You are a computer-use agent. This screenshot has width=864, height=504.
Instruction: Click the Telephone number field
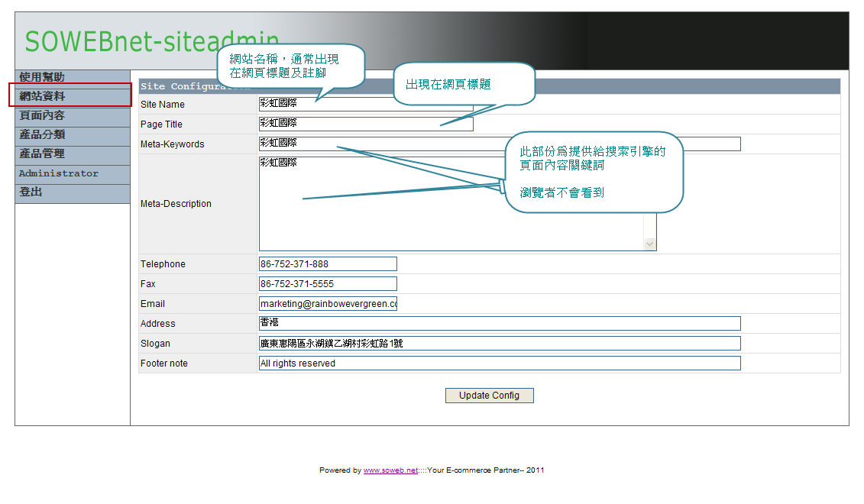click(x=328, y=263)
